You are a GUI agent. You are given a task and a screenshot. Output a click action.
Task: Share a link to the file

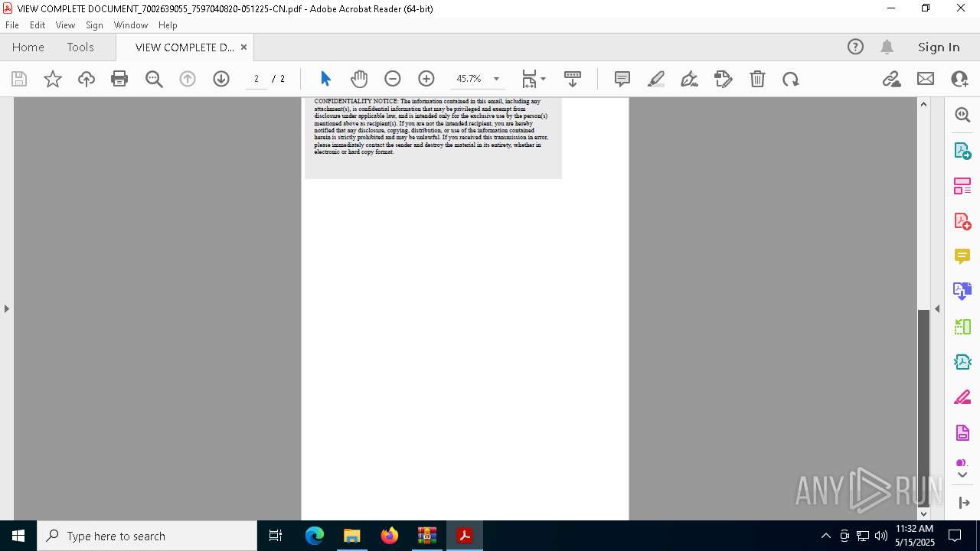coord(892,79)
